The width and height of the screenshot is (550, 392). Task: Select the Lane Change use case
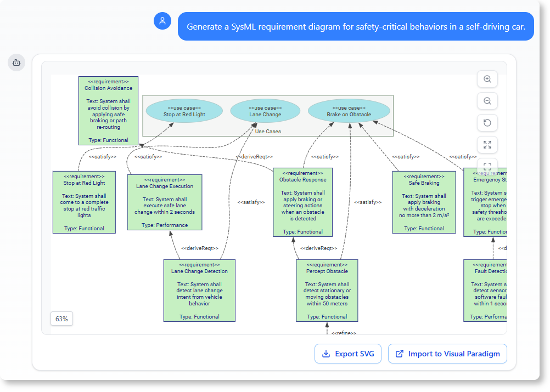tap(266, 111)
